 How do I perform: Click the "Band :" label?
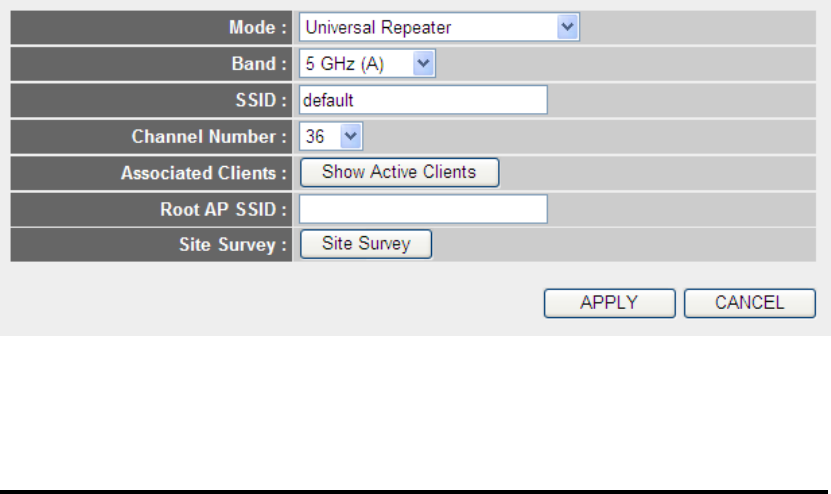258,64
